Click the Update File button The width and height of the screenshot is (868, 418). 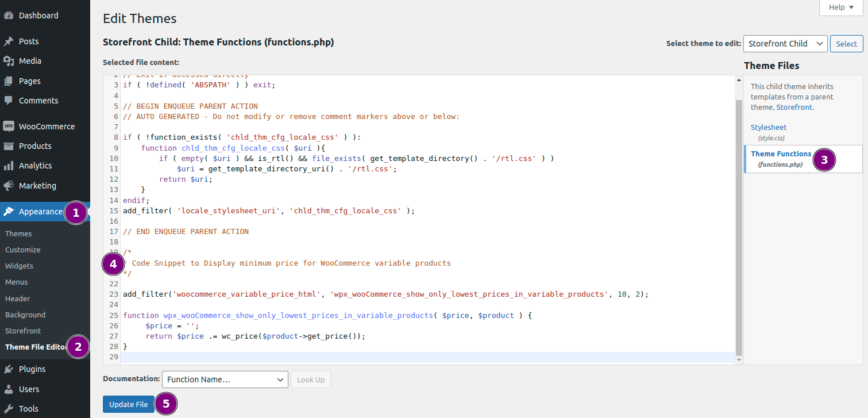128,404
